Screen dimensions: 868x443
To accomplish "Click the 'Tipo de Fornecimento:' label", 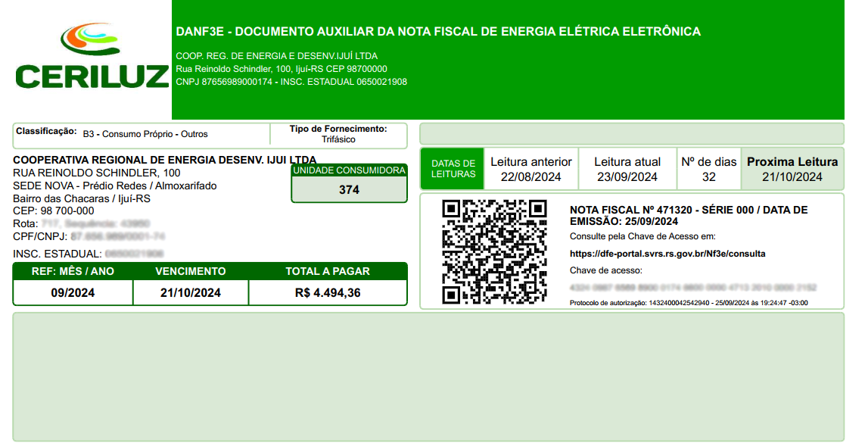I will [338, 129].
